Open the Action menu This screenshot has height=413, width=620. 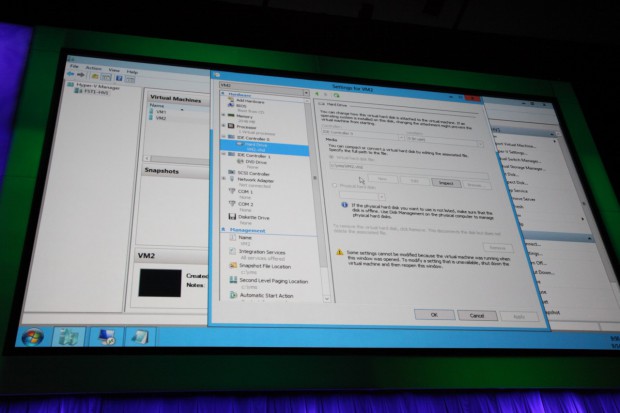pos(93,70)
